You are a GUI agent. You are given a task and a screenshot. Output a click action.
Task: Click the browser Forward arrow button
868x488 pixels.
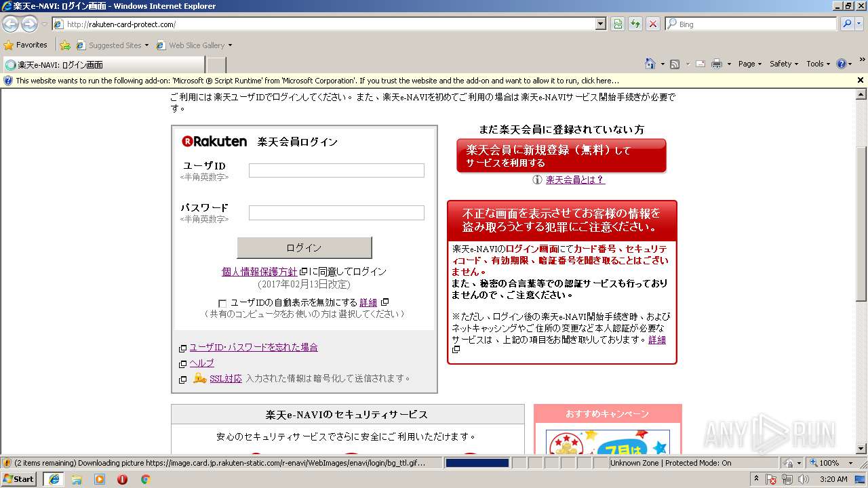29,24
